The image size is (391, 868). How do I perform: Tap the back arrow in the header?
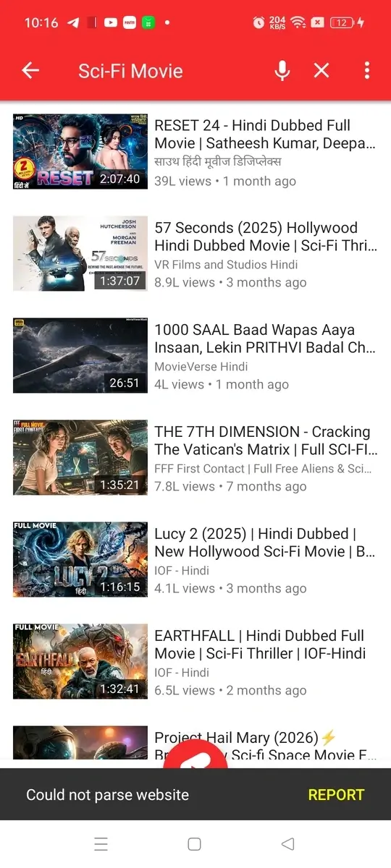click(x=30, y=70)
